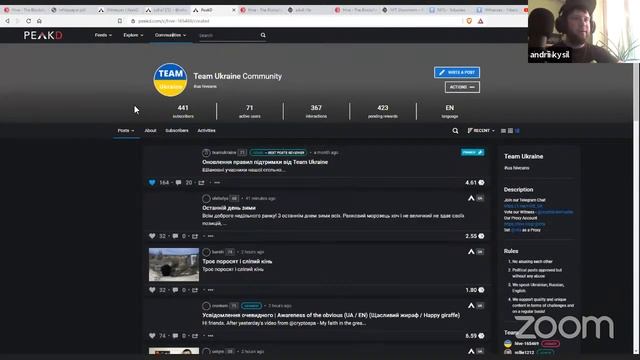
Task: Open comments on 'Троє поросят' post
Action: coord(175,290)
